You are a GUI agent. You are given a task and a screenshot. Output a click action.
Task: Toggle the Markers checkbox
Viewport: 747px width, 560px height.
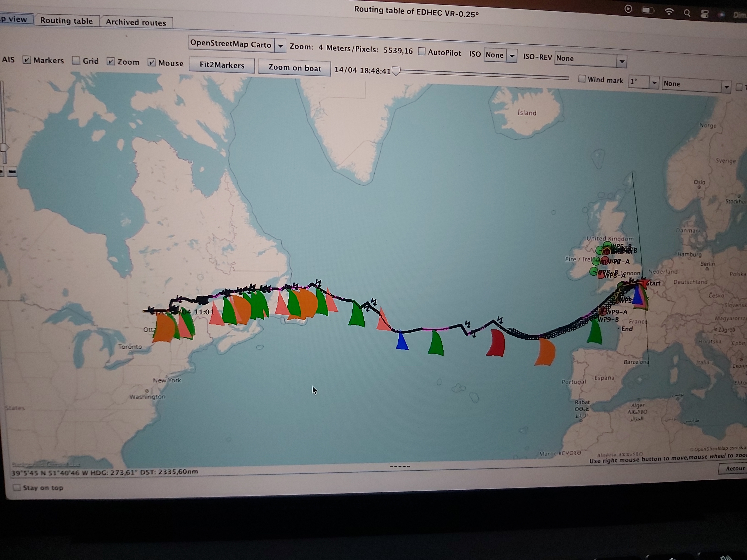click(x=27, y=60)
